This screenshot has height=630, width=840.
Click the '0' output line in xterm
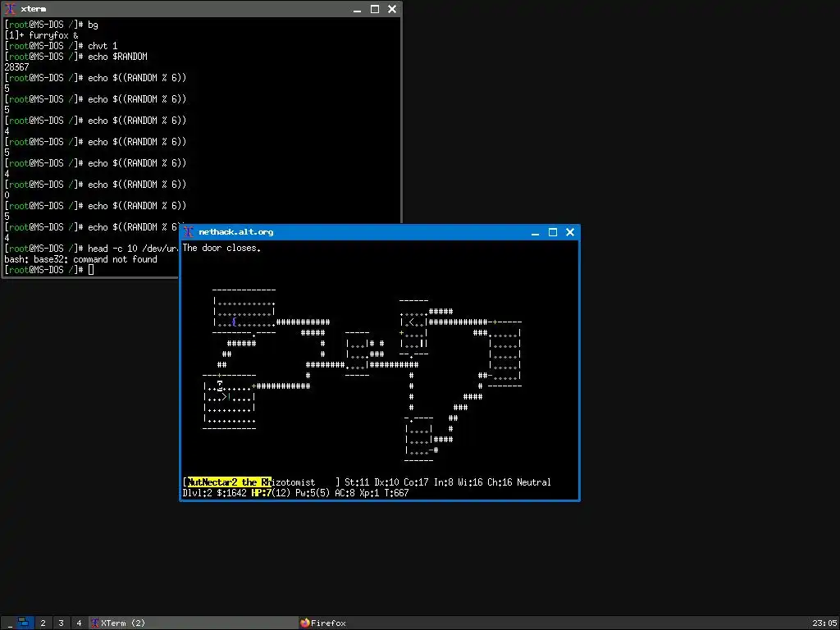7,195
